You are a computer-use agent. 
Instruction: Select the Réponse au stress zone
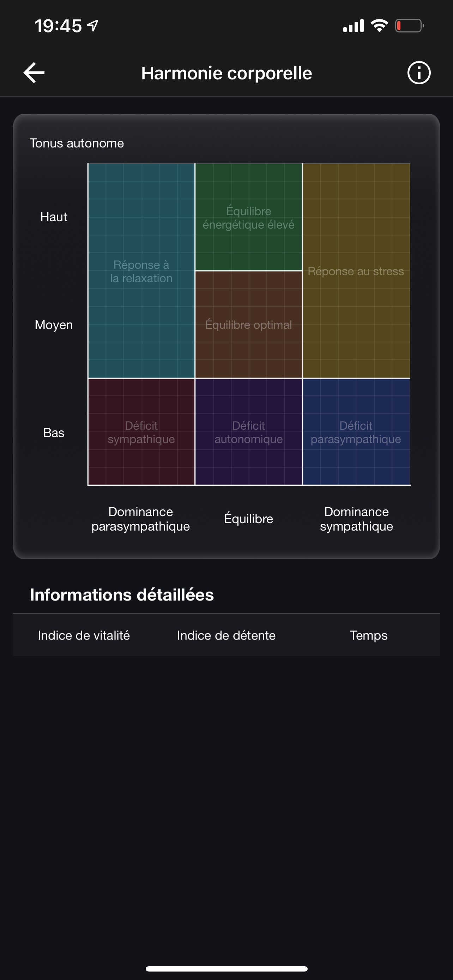tap(356, 271)
